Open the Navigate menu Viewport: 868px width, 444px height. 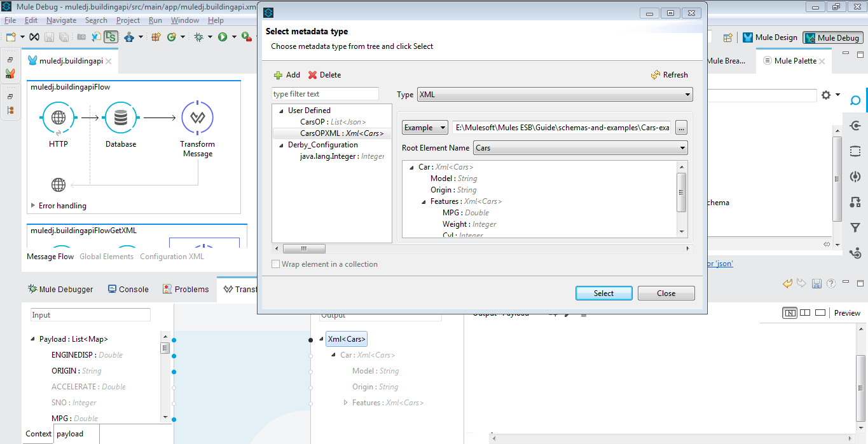click(61, 20)
